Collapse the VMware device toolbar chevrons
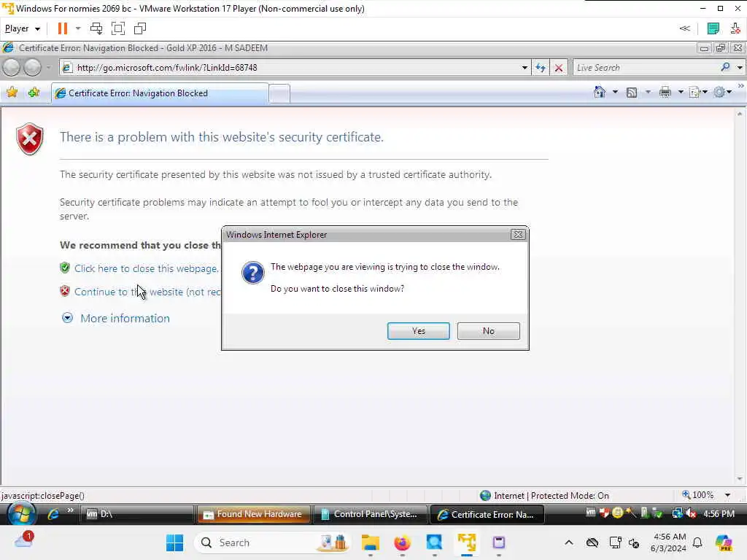This screenshot has height=560, width=747. pyautogui.click(x=684, y=28)
